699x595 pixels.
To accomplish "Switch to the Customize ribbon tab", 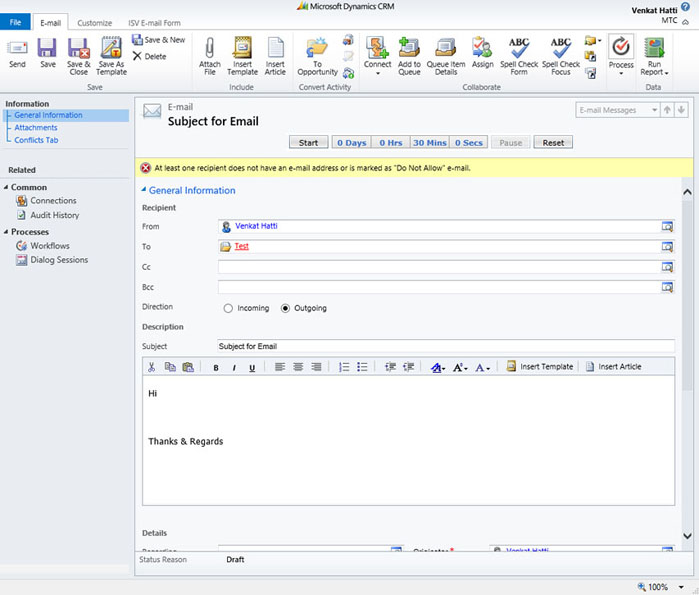I will coord(95,22).
